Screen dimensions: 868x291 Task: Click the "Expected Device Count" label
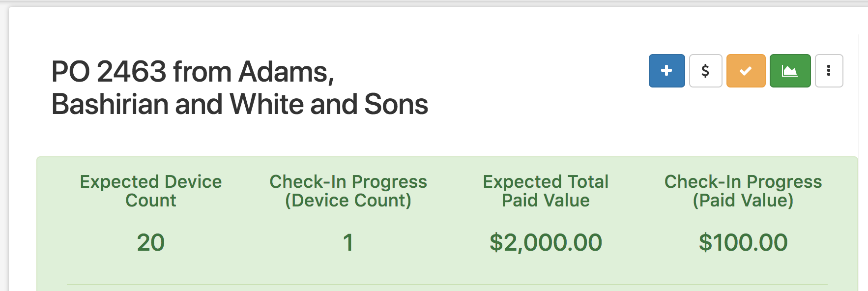pyautogui.click(x=150, y=191)
